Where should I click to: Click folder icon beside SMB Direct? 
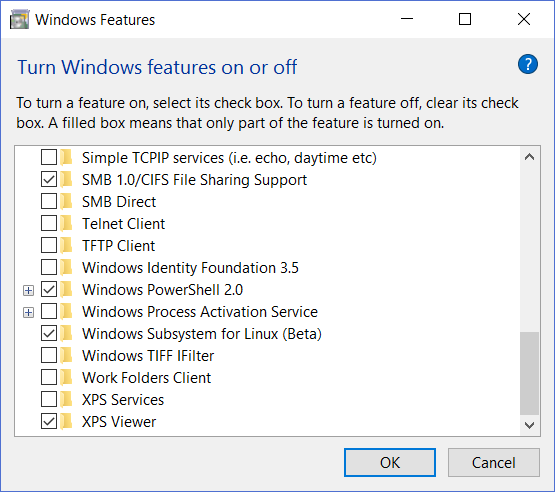pos(66,202)
